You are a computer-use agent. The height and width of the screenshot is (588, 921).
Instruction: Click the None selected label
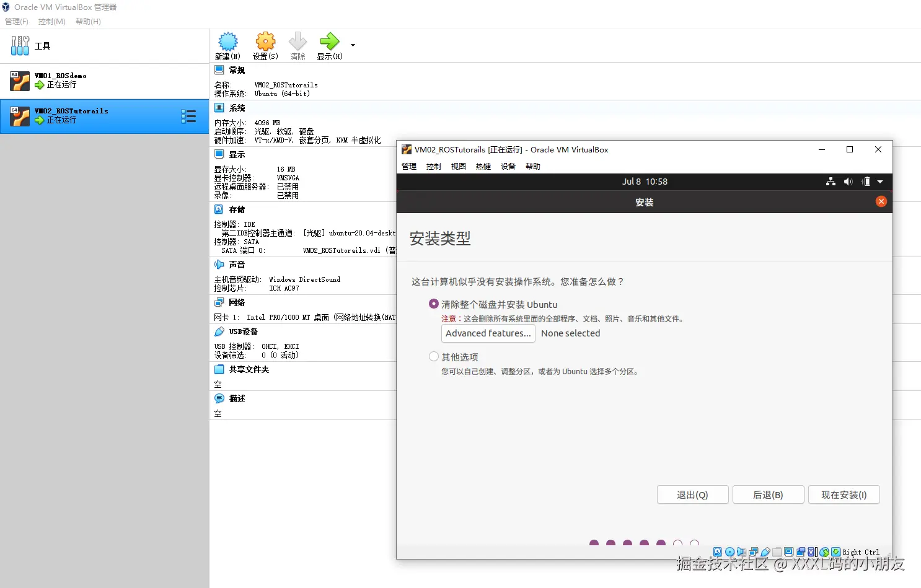pos(570,333)
